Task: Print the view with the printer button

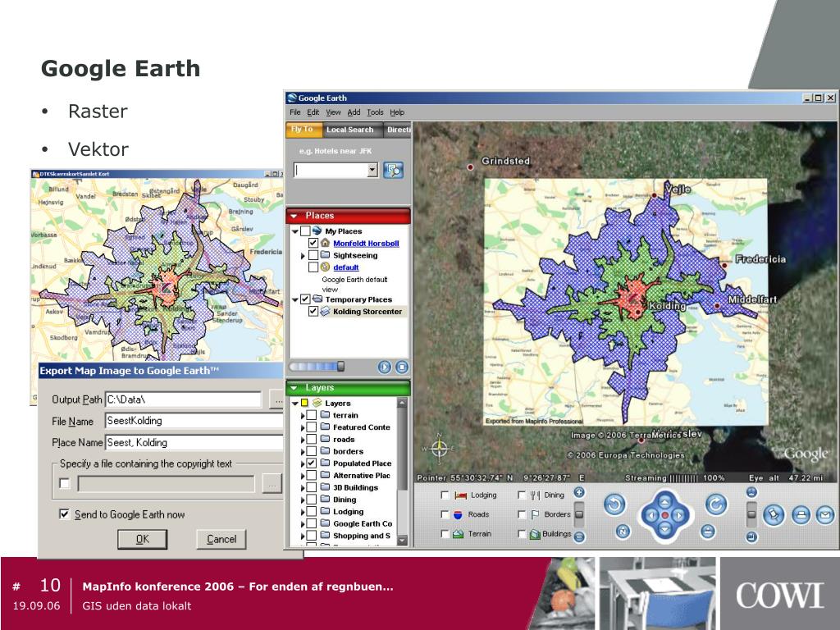Action: coord(801,515)
